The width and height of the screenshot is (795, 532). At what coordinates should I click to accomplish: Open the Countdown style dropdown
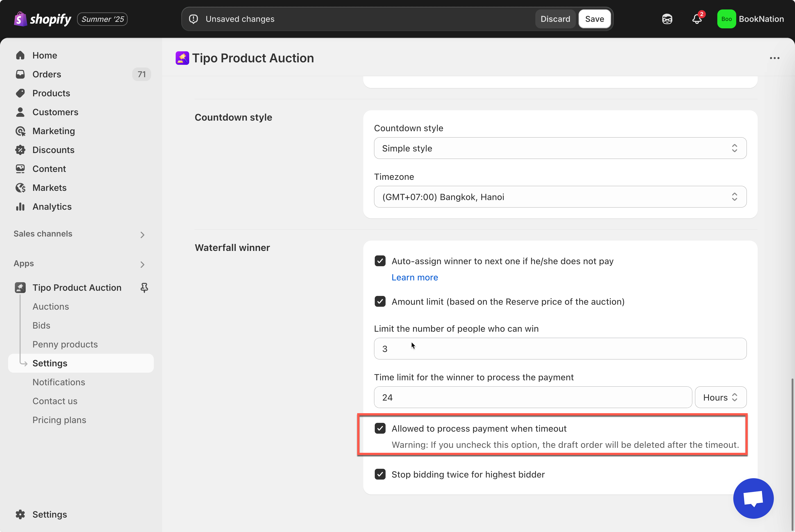pyautogui.click(x=560, y=148)
